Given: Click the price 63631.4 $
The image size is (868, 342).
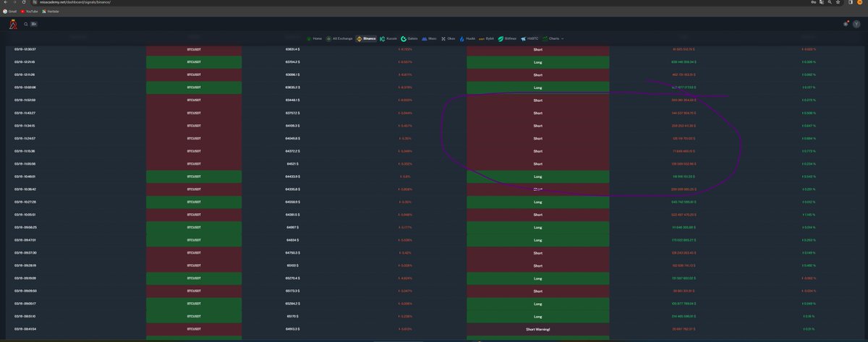Looking at the screenshot, I should click(x=293, y=49).
